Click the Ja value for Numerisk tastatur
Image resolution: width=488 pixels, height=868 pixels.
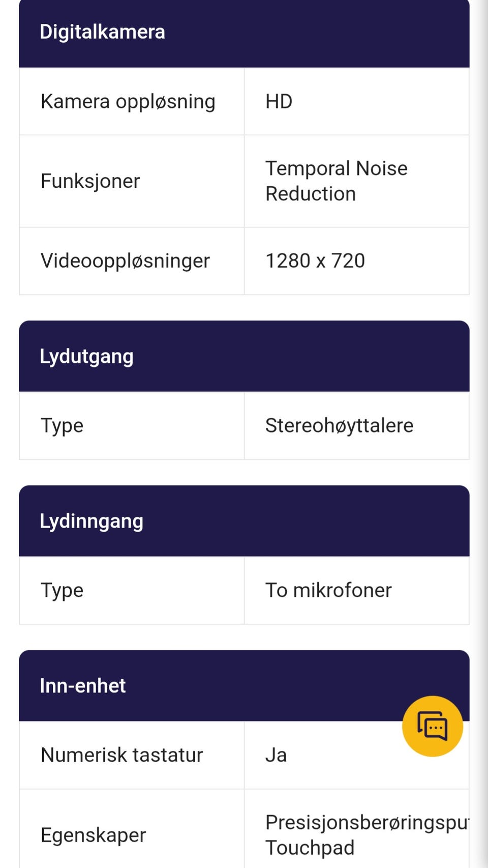[x=276, y=755]
